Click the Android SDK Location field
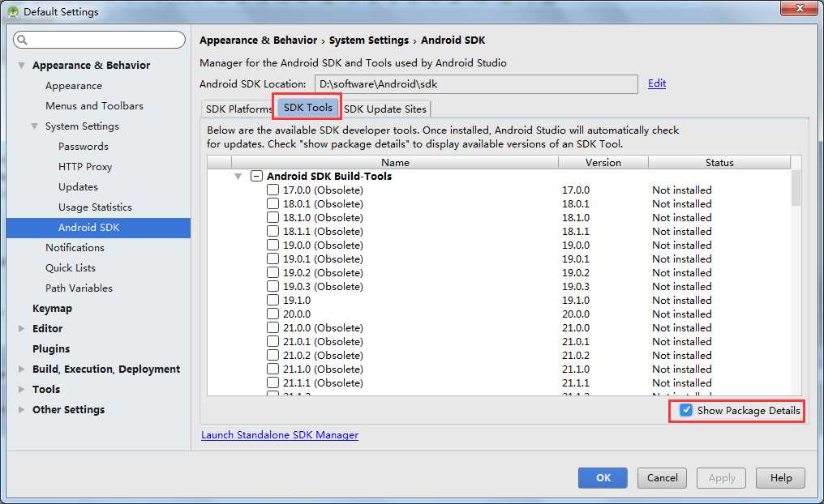 point(476,84)
